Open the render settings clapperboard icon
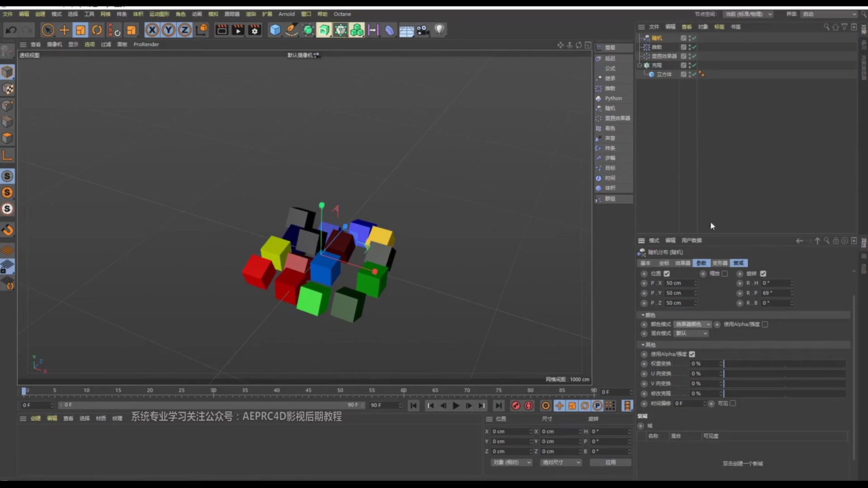The height and width of the screenshot is (488, 868). click(x=254, y=30)
